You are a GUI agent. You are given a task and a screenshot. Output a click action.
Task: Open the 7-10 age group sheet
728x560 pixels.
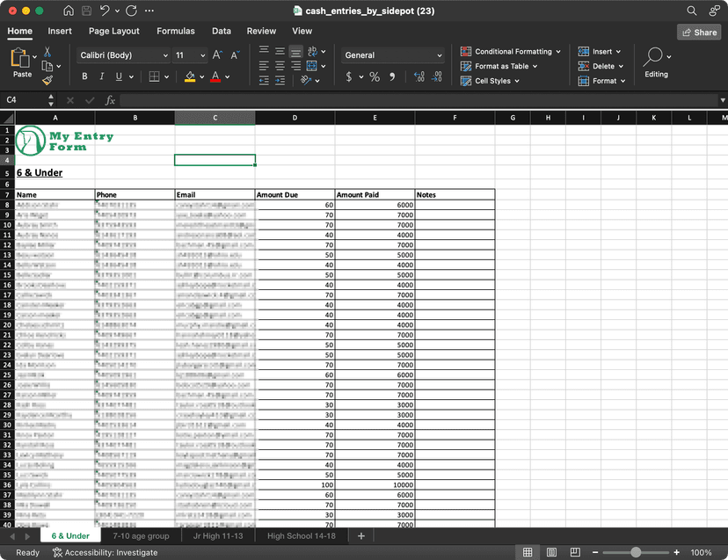click(x=141, y=535)
